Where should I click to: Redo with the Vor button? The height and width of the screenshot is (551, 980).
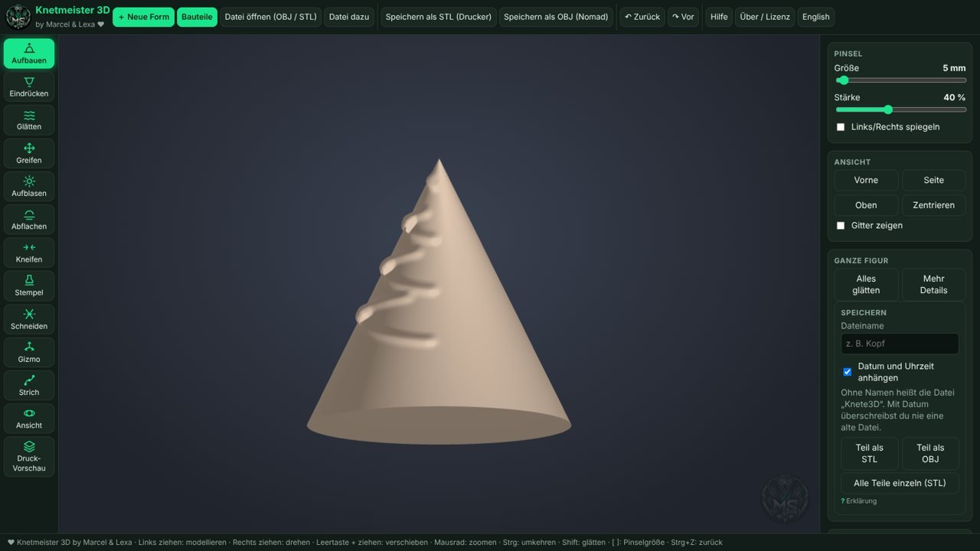click(x=683, y=17)
